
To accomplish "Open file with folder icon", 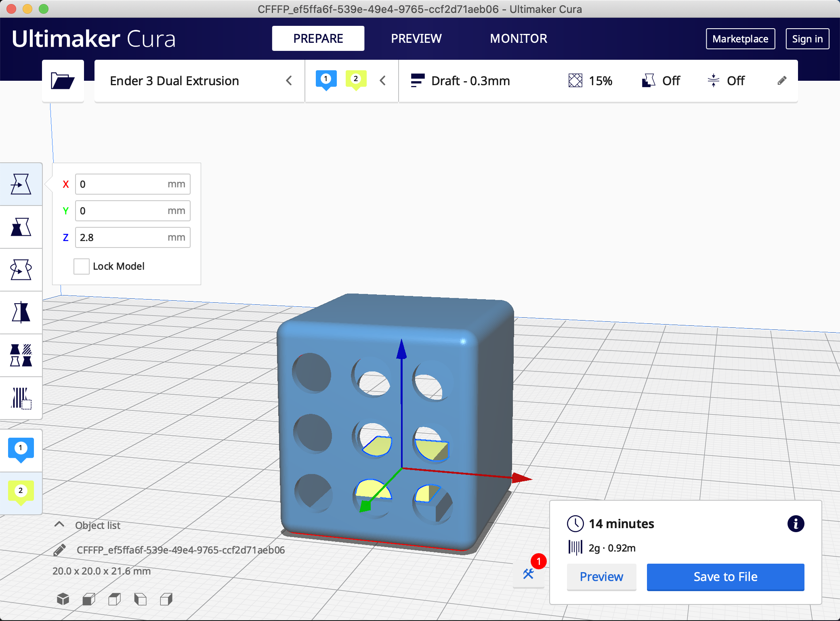I will coord(63,81).
